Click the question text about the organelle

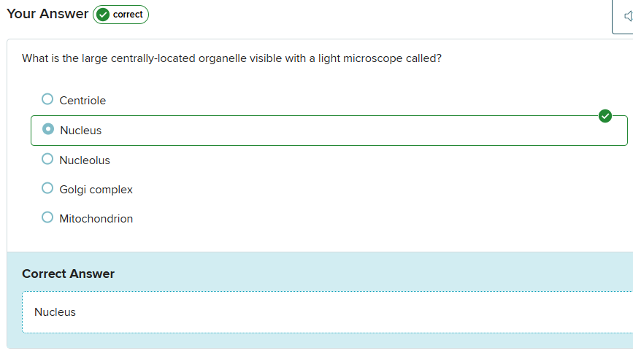point(231,58)
